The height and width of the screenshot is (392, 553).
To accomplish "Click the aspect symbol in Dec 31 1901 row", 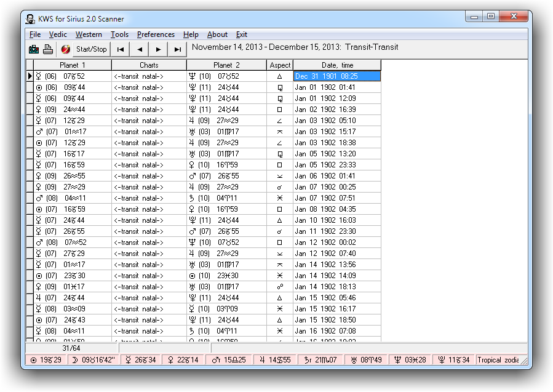I will tap(280, 76).
